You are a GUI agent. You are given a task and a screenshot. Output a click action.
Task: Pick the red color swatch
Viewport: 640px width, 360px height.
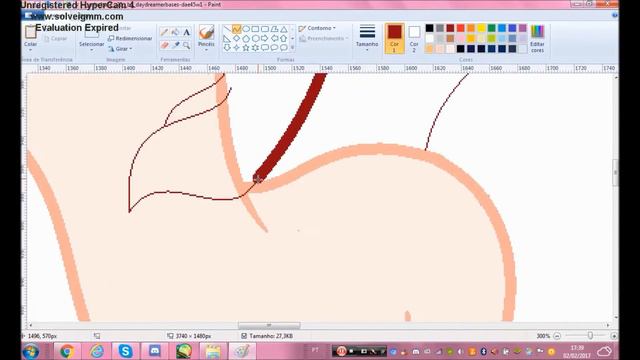[460, 28]
